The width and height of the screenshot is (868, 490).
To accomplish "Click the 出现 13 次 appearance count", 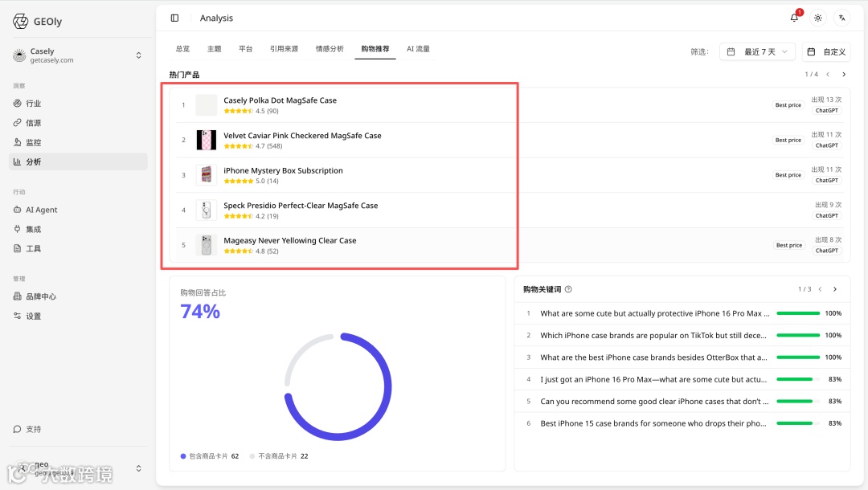I will coord(826,100).
